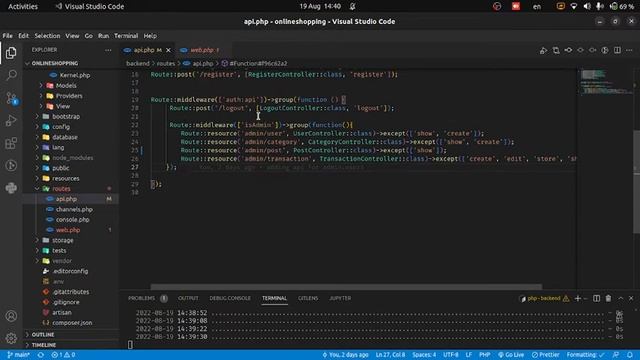
Task: Click the UTF-8 encoding indicator
Action: [451, 355]
